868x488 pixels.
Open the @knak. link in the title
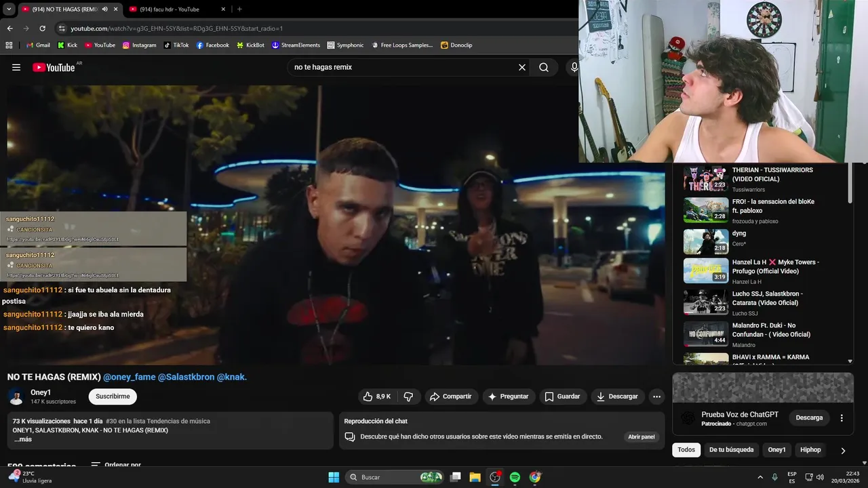[x=232, y=377]
